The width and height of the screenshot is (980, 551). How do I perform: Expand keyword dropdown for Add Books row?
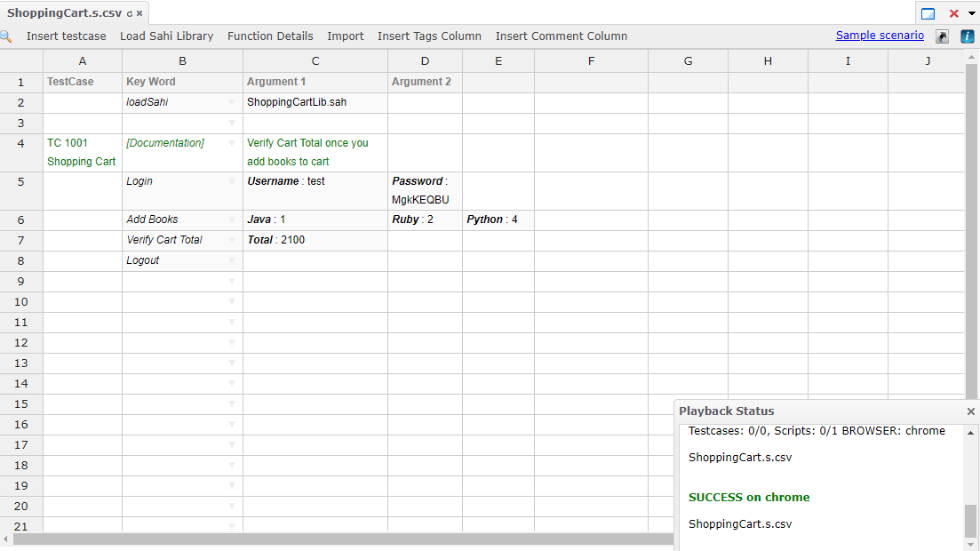pos(232,220)
